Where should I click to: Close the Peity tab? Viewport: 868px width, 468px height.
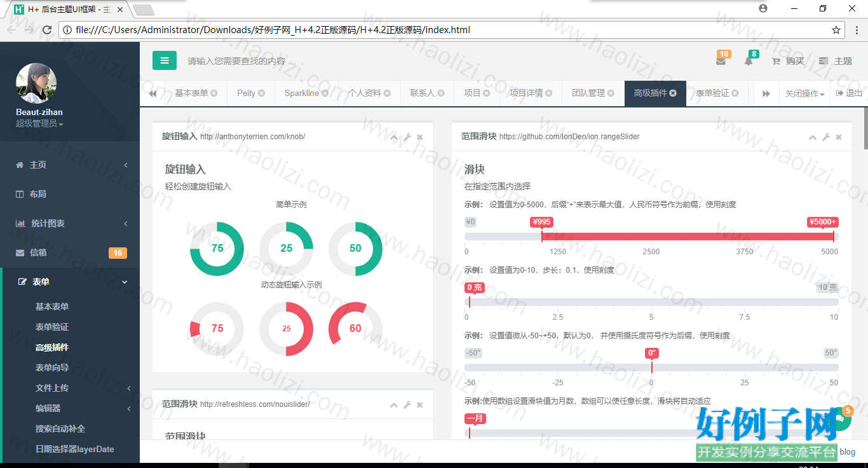point(261,93)
